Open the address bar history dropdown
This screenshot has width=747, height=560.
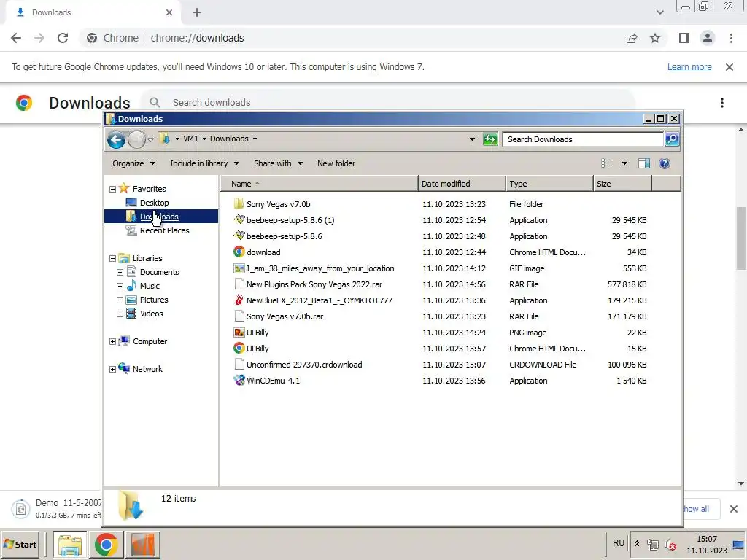click(x=472, y=139)
